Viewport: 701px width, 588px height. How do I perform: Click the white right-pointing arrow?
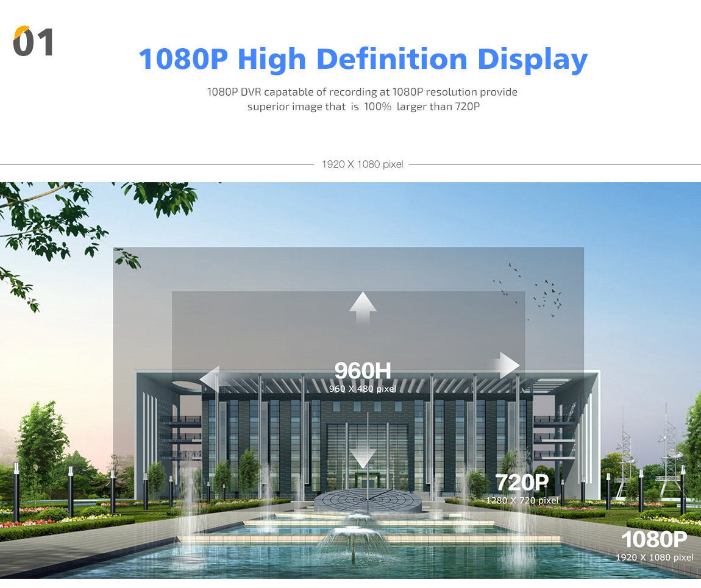click(x=506, y=365)
